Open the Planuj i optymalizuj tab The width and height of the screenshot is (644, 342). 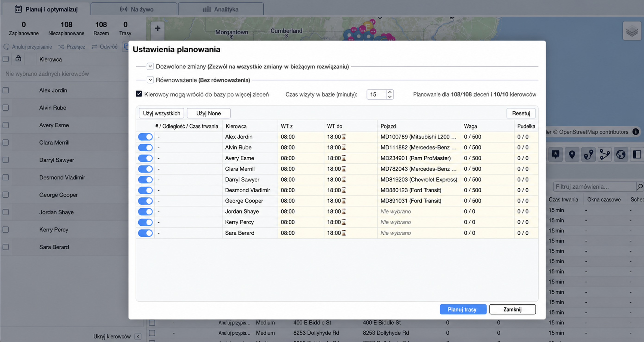[x=46, y=9]
